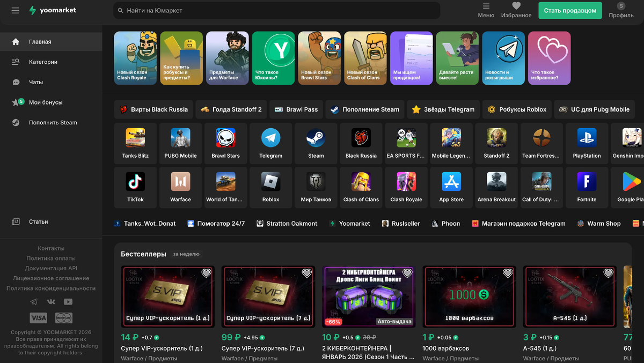Image resolution: width=644 pixels, height=363 pixels.
Task: Click the 'Brawl Pass' quick link
Action: (296, 109)
